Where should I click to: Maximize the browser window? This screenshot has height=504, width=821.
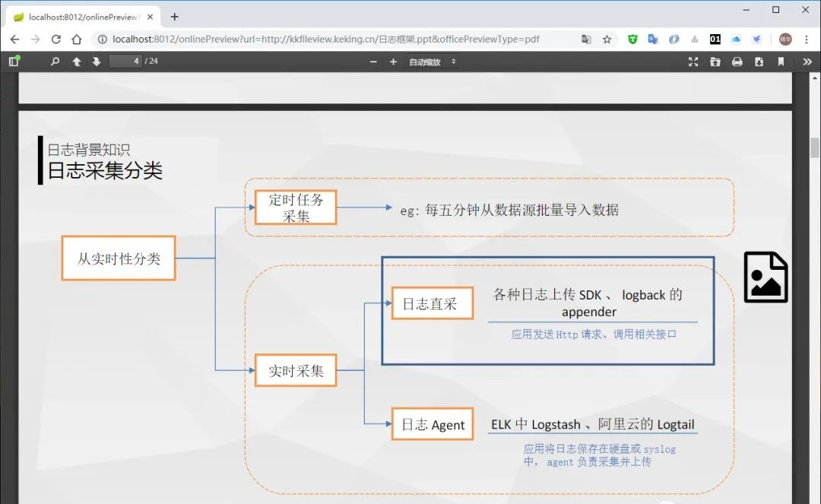[x=776, y=10]
